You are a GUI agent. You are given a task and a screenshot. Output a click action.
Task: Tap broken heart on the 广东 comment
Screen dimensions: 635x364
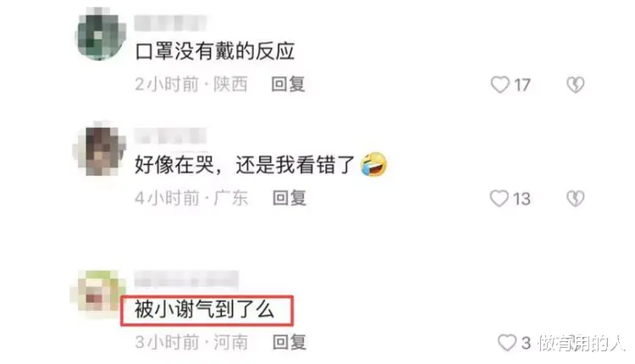(x=575, y=198)
